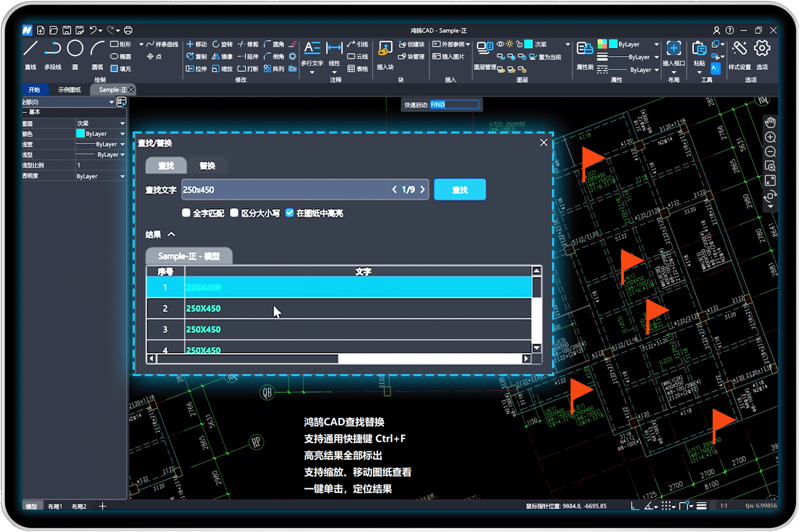Toggle layer visibility eye icon
The height and width of the screenshot is (532, 800).
click(500, 44)
